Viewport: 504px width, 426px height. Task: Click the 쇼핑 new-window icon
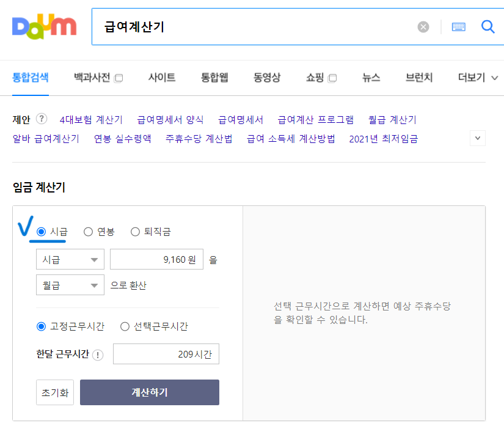pyautogui.click(x=332, y=78)
